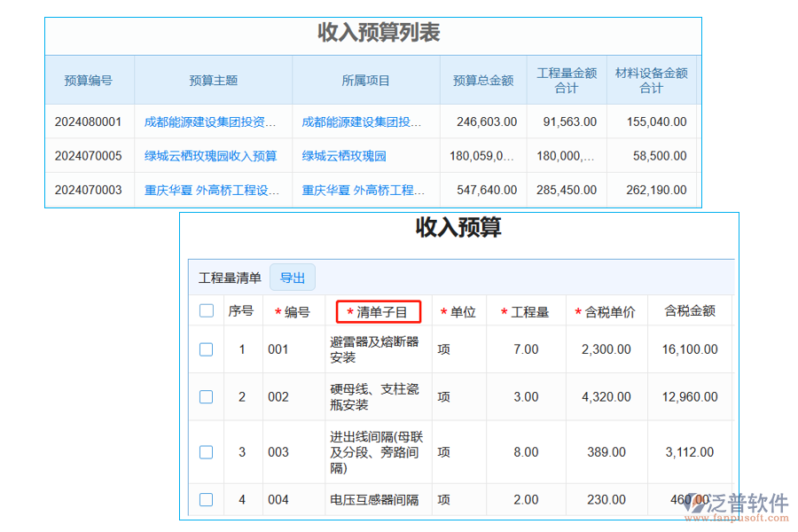
Task: Click the 含税金额 column header
Action: [x=690, y=310]
